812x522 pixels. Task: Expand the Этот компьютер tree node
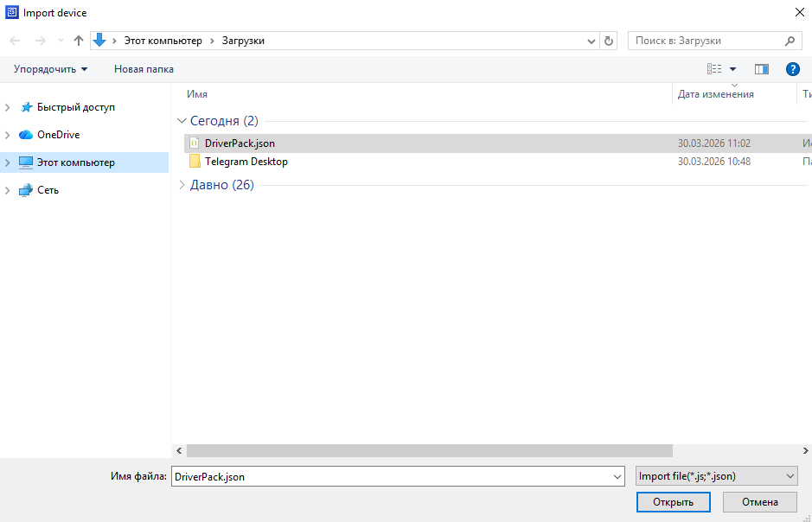(x=7, y=162)
